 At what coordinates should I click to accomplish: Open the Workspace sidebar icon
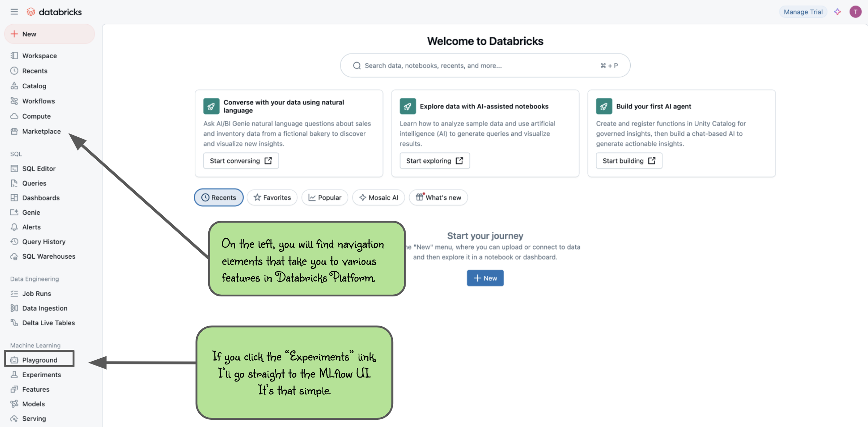(14, 56)
